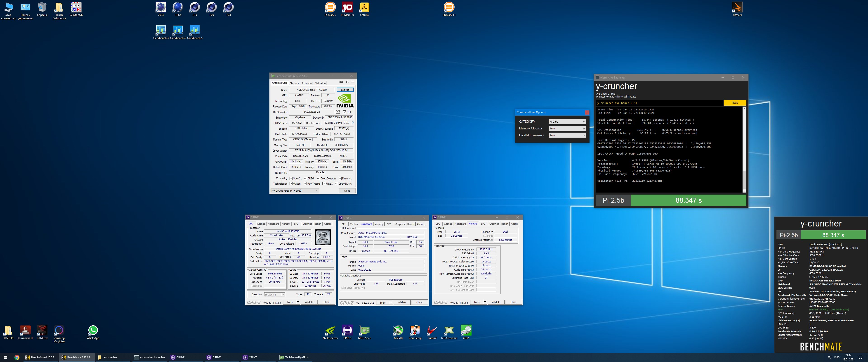Image resolution: width=868 pixels, height=362 pixels.
Task: Open D3DOverrider desktop icon
Action: pos(449,332)
